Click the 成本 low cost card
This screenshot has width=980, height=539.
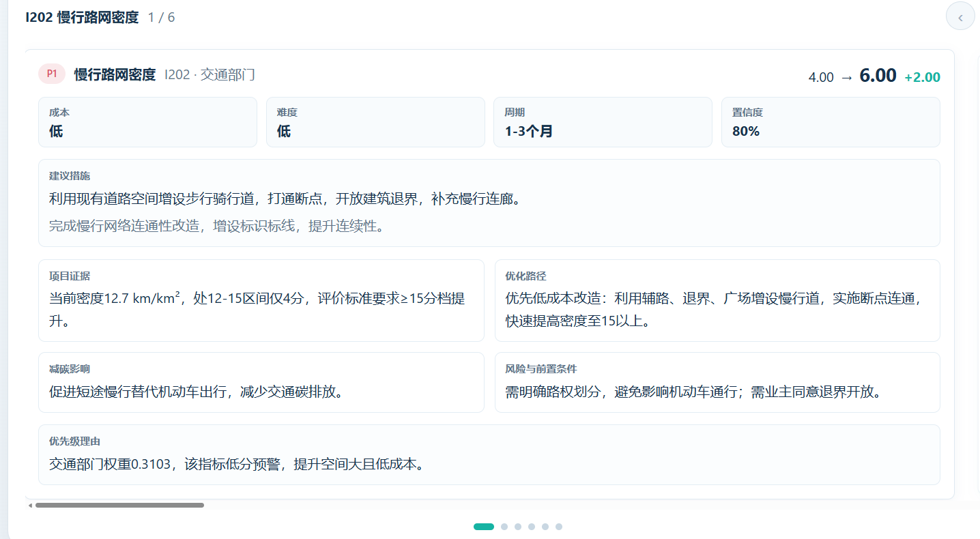click(147, 122)
